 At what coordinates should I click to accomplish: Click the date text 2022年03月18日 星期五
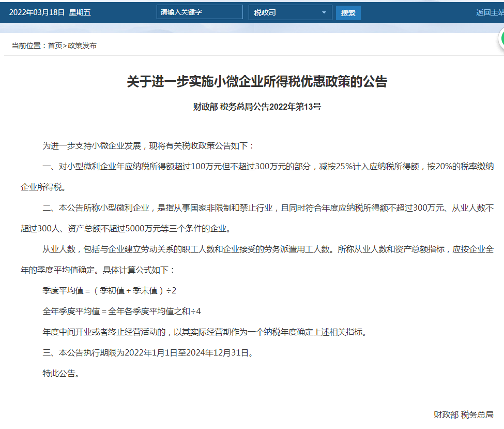pyautogui.click(x=50, y=12)
